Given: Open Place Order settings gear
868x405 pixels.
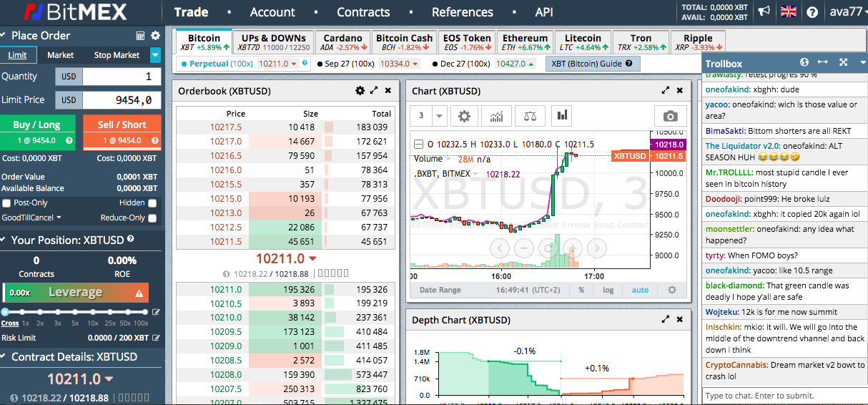Looking at the screenshot, I should [155, 36].
